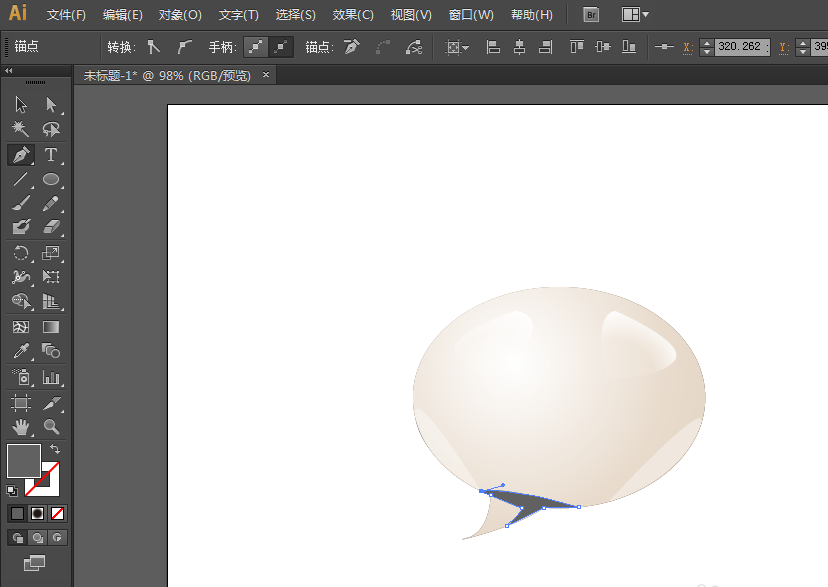Convert selected anchor to smooth
Screen dimensions: 828x587
click(x=184, y=47)
